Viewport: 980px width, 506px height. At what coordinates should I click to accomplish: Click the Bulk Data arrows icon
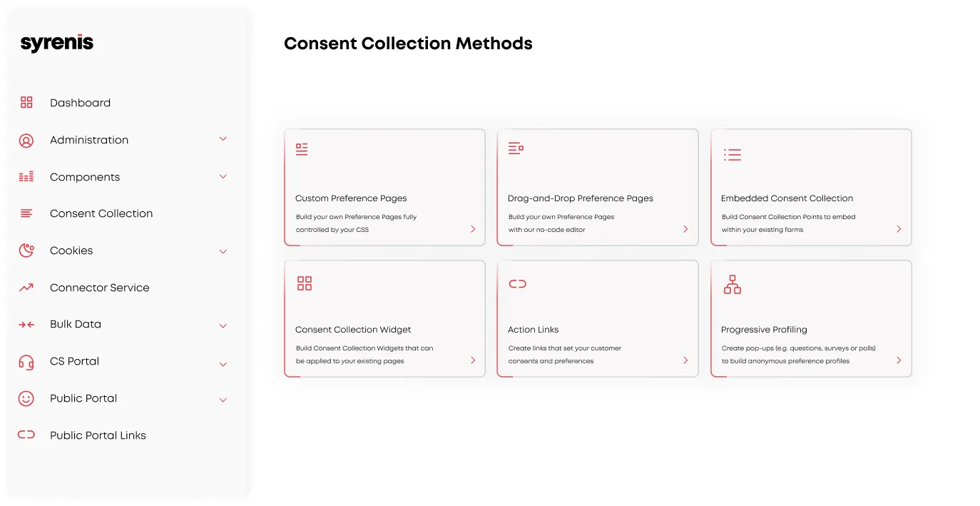tap(26, 325)
